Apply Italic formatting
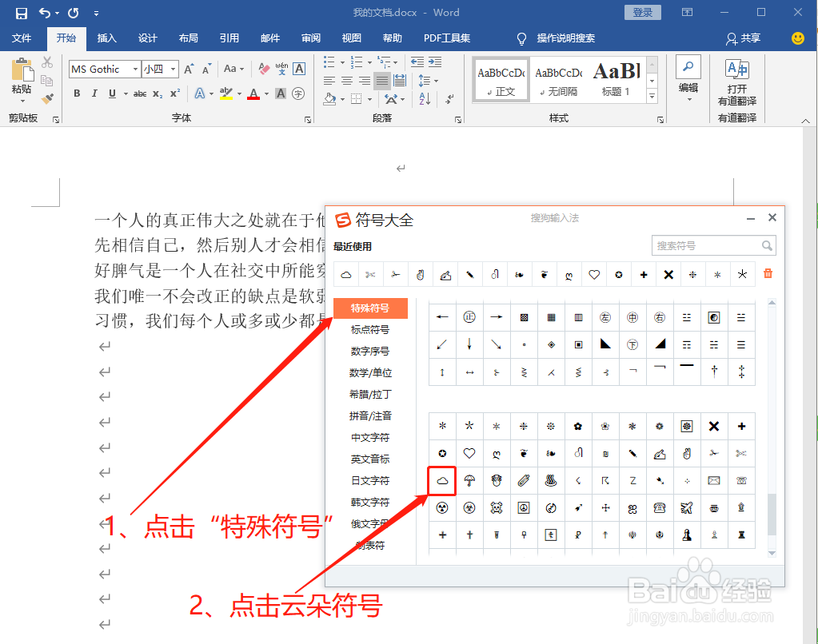 pos(94,93)
